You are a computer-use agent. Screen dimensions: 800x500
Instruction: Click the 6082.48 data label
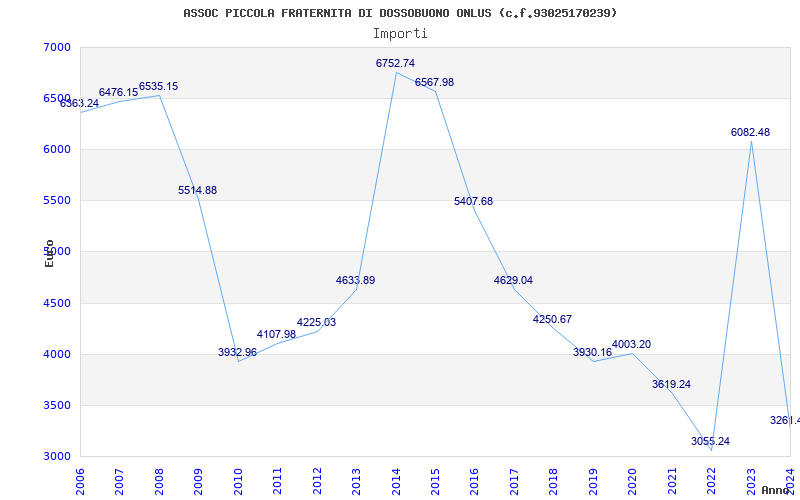click(751, 132)
